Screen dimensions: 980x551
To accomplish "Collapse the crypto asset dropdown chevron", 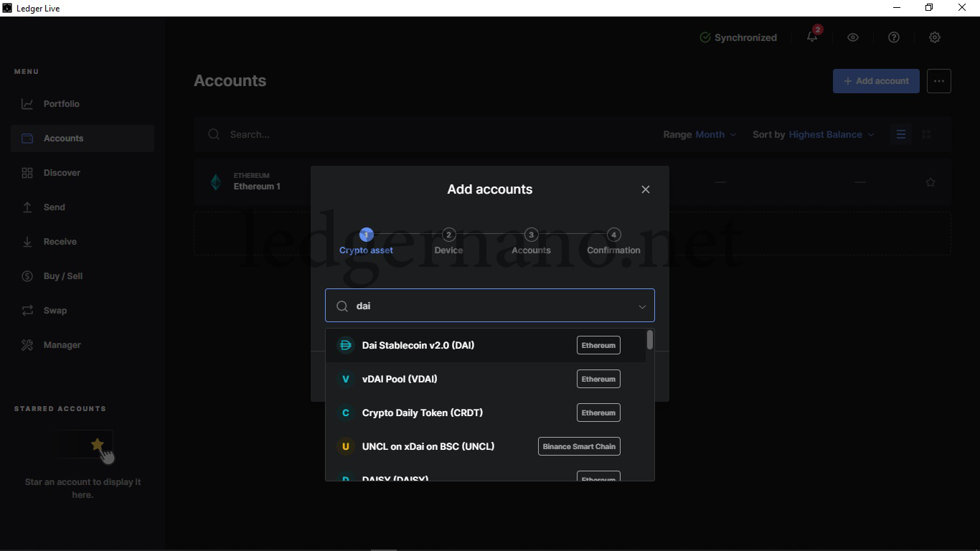I will [x=642, y=306].
